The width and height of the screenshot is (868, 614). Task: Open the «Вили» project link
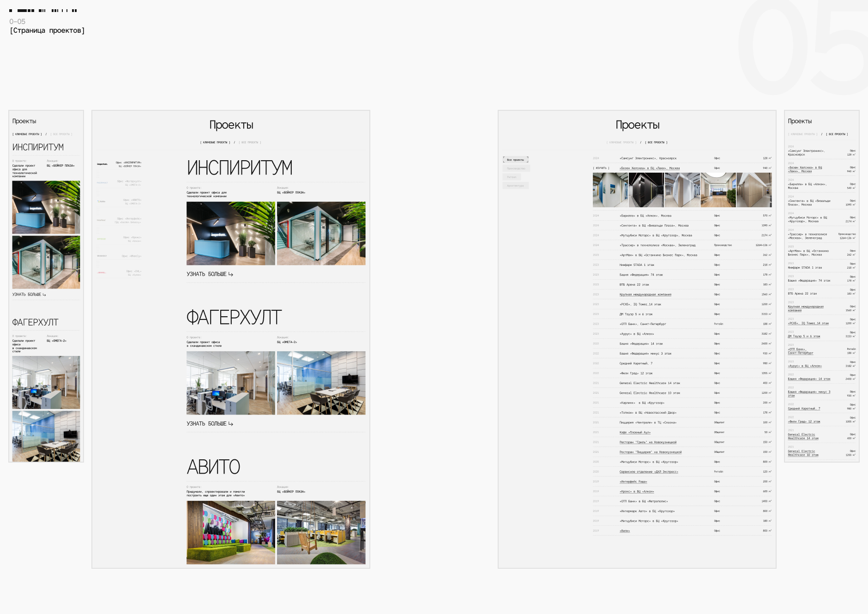point(625,531)
